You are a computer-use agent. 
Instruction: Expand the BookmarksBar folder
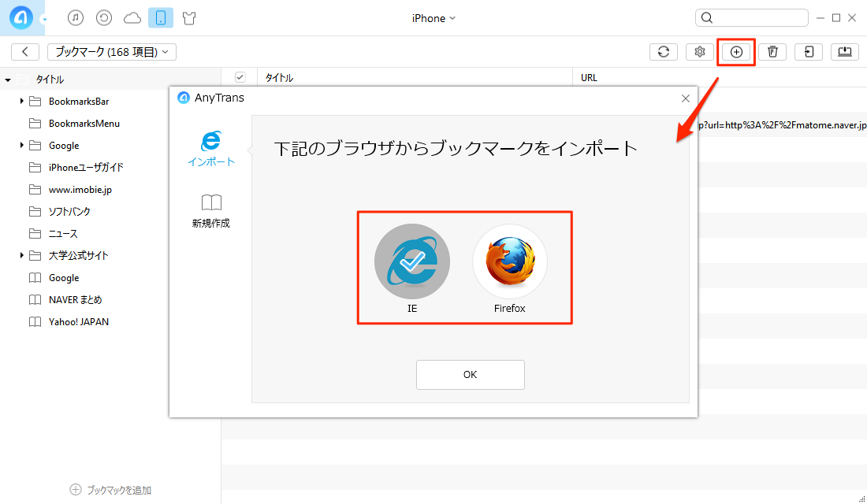tap(21, 101)
